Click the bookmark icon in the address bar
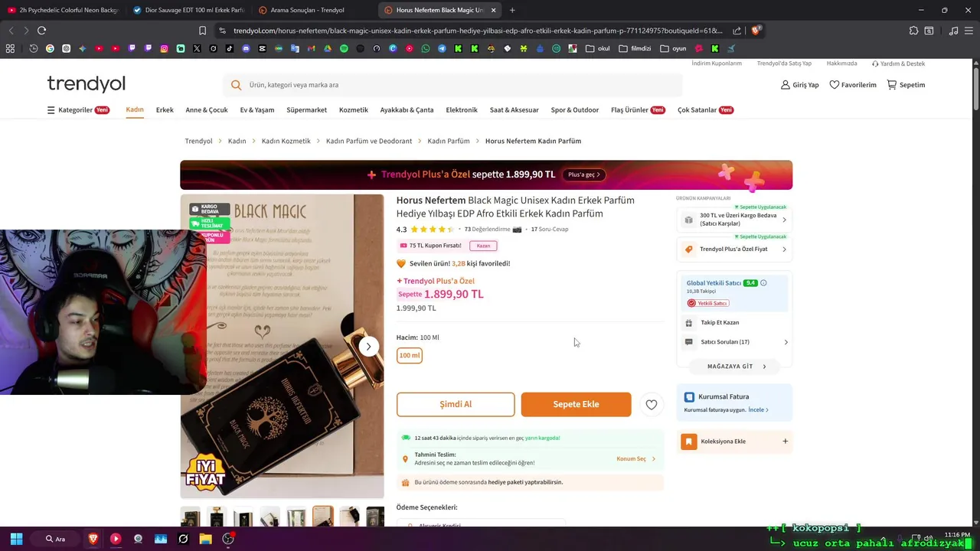The height and width of the screenshot is (551, 980). (x=202, y=31)
